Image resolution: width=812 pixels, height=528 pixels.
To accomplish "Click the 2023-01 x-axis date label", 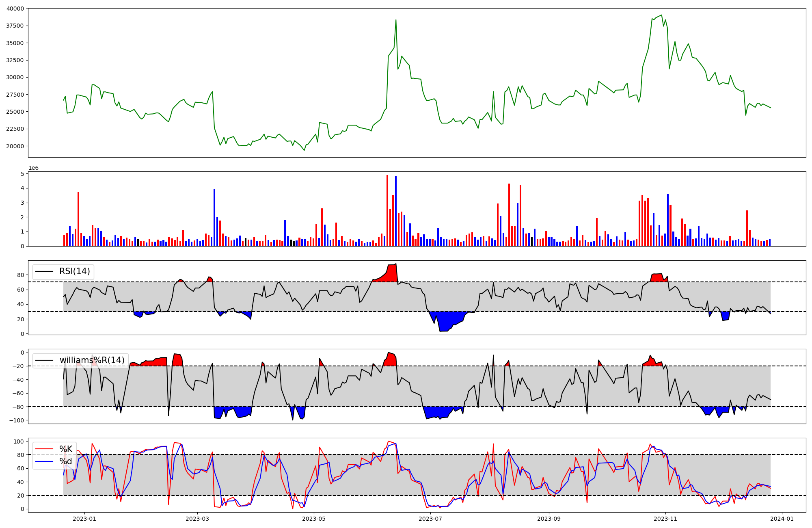I will pyautogui.click(x=84, y=519).
